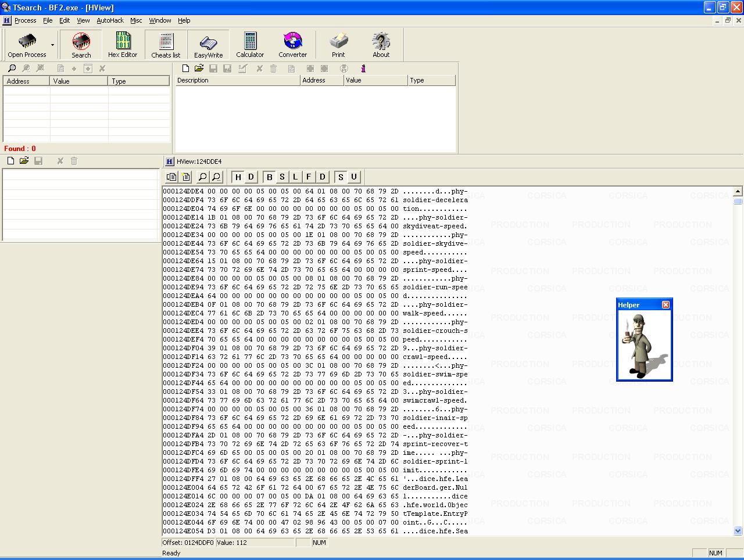This screenshot has width=744, height=560.
Task: Click the Find Next icon in HView toolbar
Action: point(216,177)
